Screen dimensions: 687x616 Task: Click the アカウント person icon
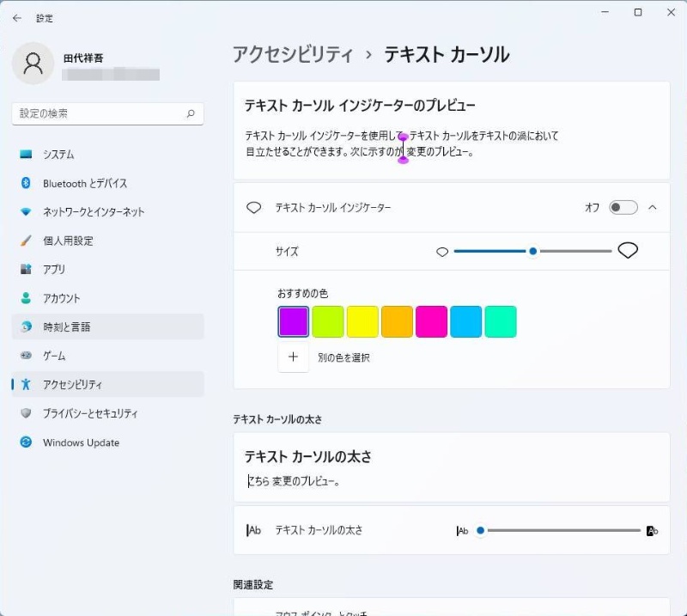(27, 298)
